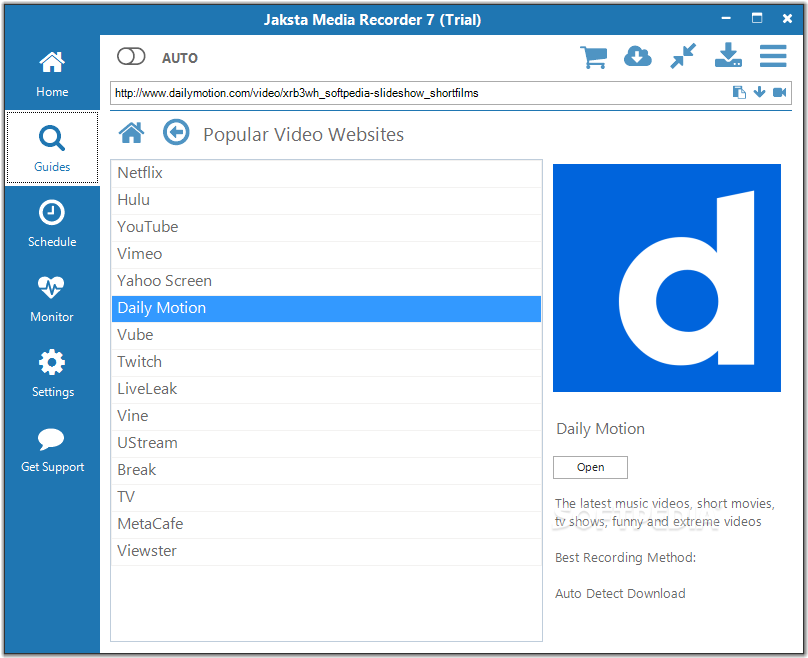The width and height of the screenshot is (808, 658).
Task: Select the highlighted Daily Motion row
Action: click(x=326, y=308)
